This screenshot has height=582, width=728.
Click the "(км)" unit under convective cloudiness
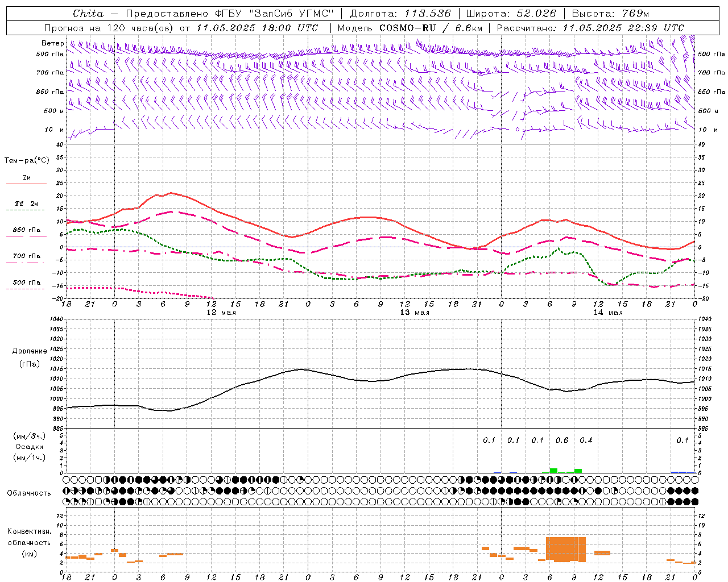[x=29, y=554]
